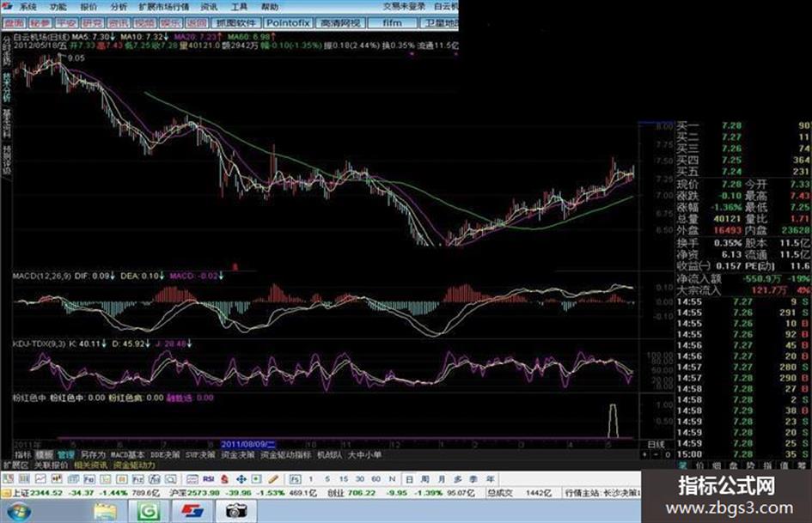Click the line chart icon in bottom toolbar

[40, 479]
